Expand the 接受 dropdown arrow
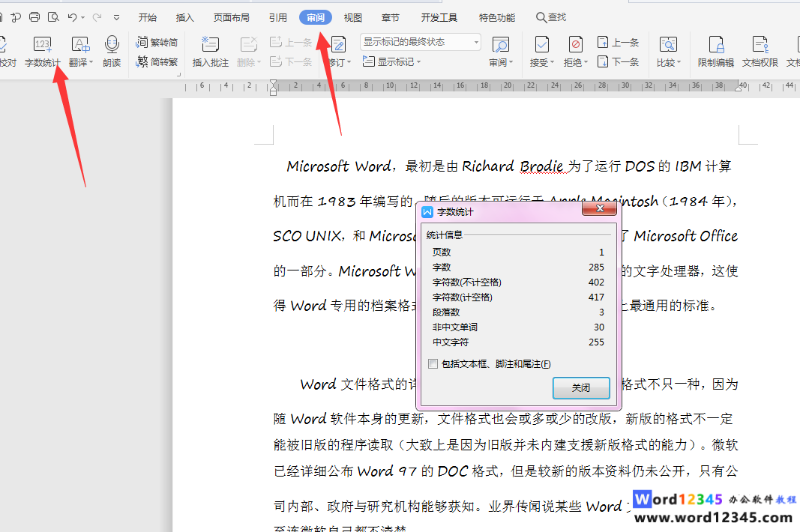The width and height of the screenshot is (800, 532). tap(552, 63)
